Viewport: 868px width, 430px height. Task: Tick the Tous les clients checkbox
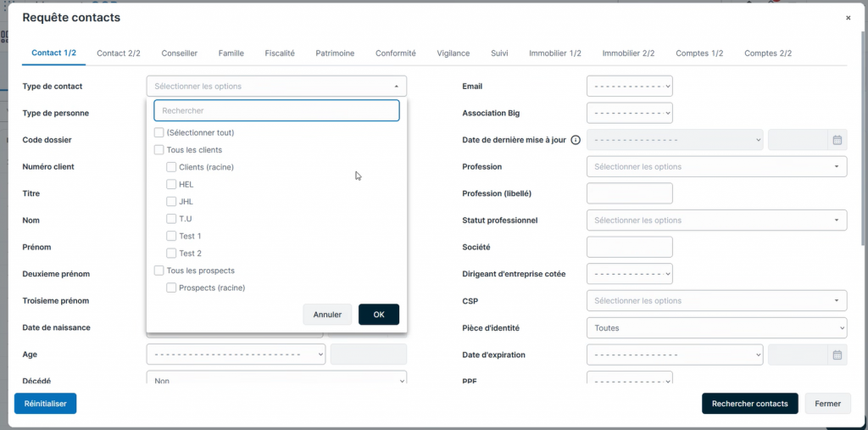pyautogui.click(x=159, y=150)
